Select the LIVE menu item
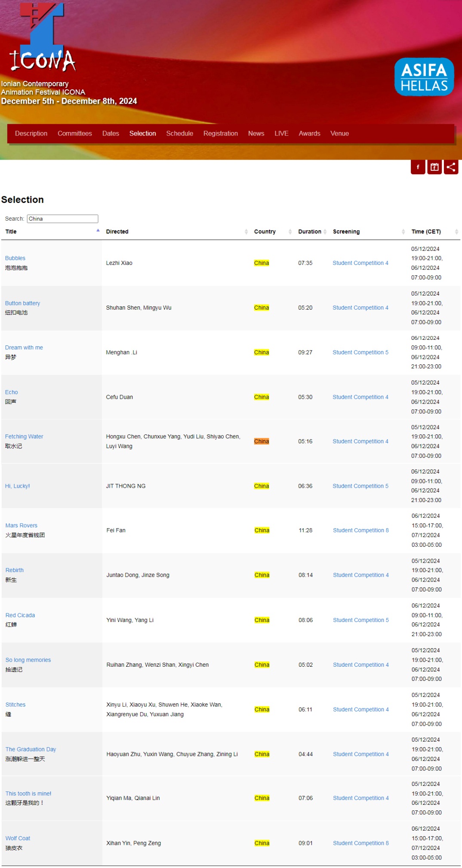This screenshot has width=462, height=868. 281,133
